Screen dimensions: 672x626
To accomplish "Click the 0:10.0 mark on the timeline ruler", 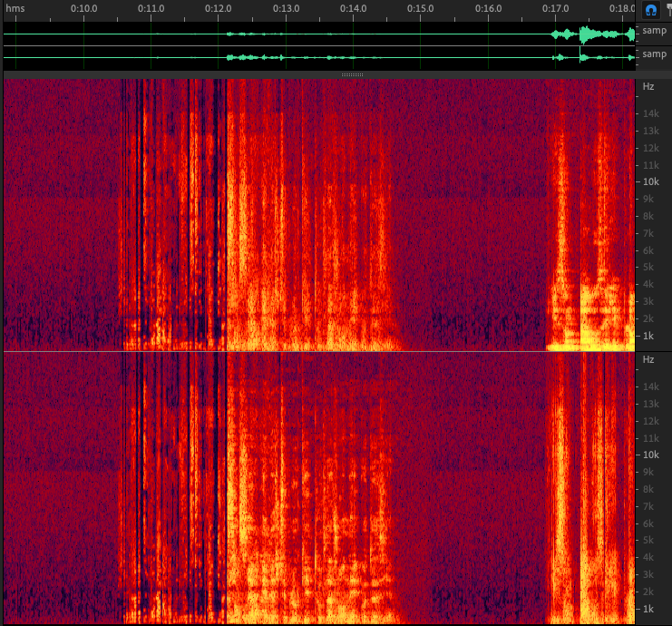I will (x=83, y=8).
